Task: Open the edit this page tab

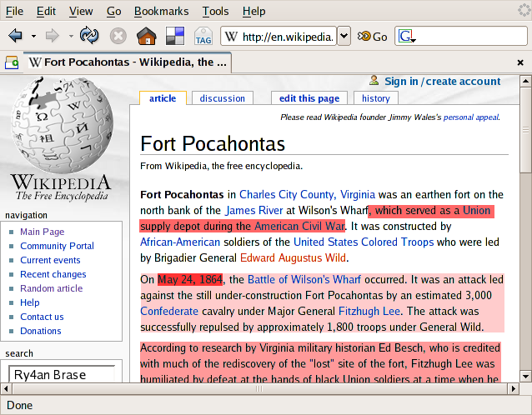Action: point(309,98)
